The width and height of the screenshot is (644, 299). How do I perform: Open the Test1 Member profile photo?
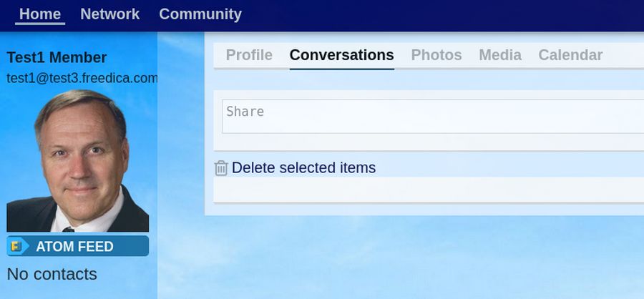[78, 161]
